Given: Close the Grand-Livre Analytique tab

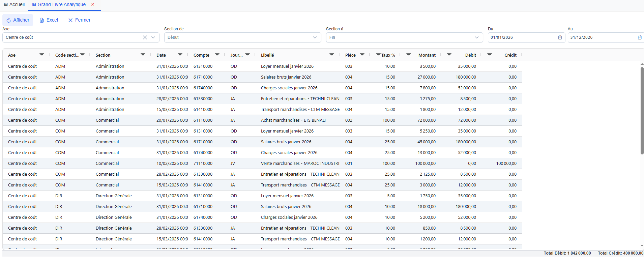Looking at the screenshot, I should (x=93, y=4).
